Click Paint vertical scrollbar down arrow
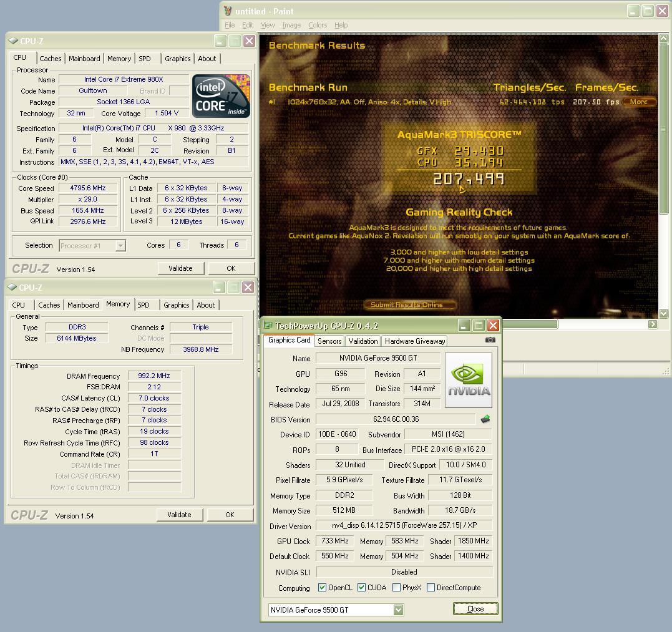 (x=663, y=313)
